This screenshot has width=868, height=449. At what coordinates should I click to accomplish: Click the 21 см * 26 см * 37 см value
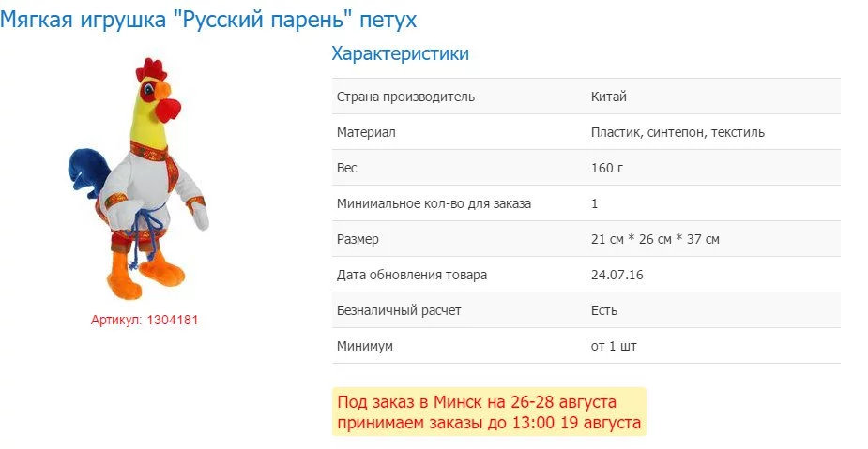(x=655, y=239)
